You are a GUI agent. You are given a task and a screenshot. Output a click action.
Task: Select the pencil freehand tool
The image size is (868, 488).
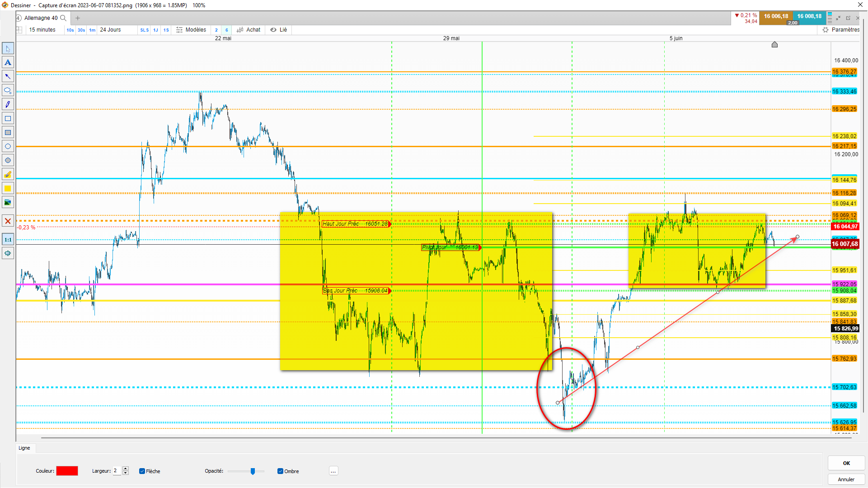pos(8,104)
